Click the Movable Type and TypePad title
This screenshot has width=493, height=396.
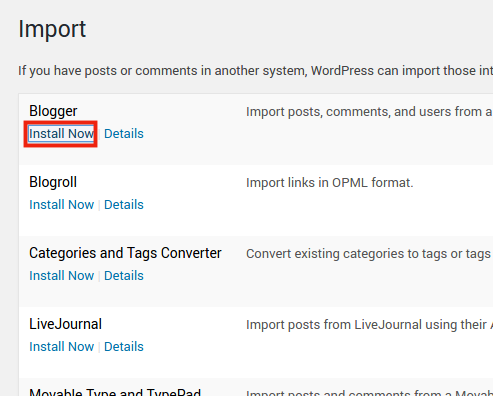(x=115, y=392)
